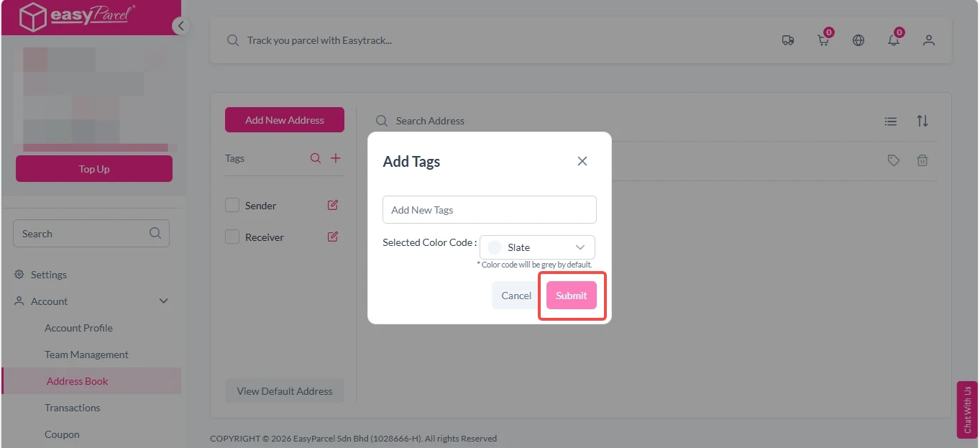Edit the Sender tag pencil icon
This screenshot has height=448, width=980.
(333, 205)
